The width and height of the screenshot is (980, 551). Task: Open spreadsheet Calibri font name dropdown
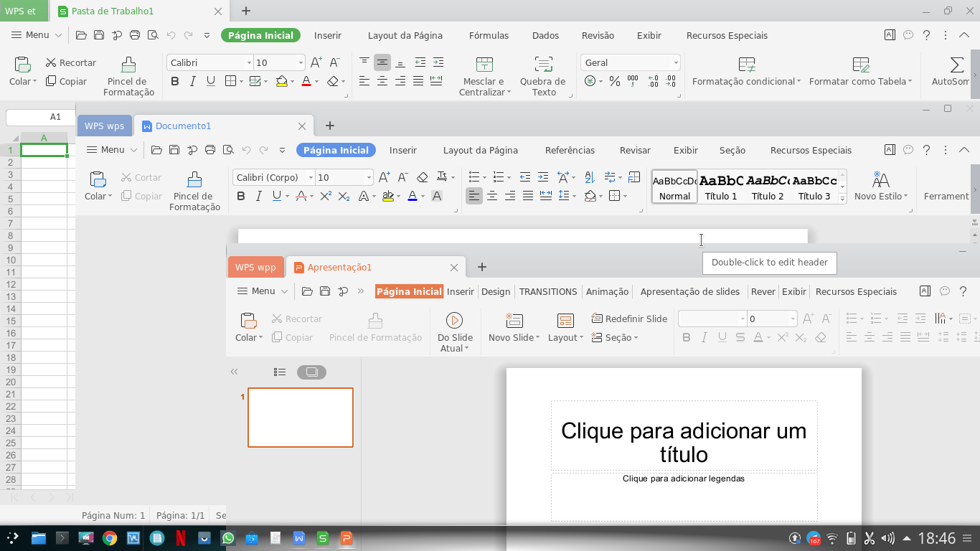(x=249, y=62)
